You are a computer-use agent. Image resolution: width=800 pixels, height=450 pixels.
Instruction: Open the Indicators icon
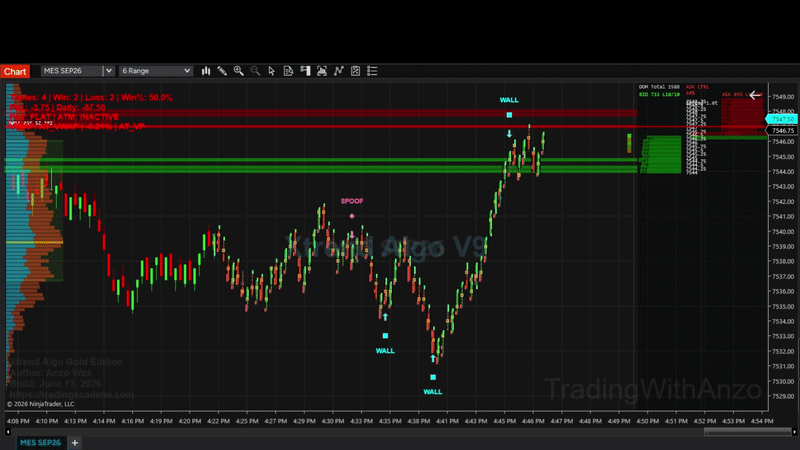pyautogui.click(x=339, y=71)
